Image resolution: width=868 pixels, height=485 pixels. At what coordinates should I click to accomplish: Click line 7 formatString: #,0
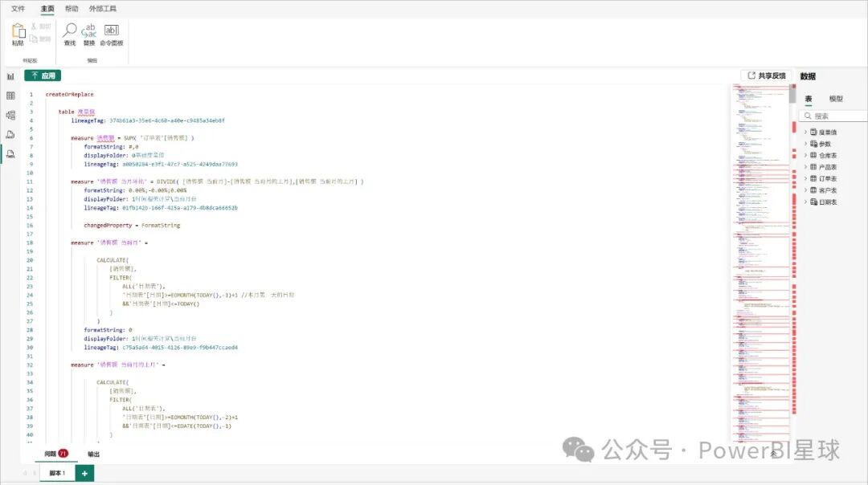point(111,147)
